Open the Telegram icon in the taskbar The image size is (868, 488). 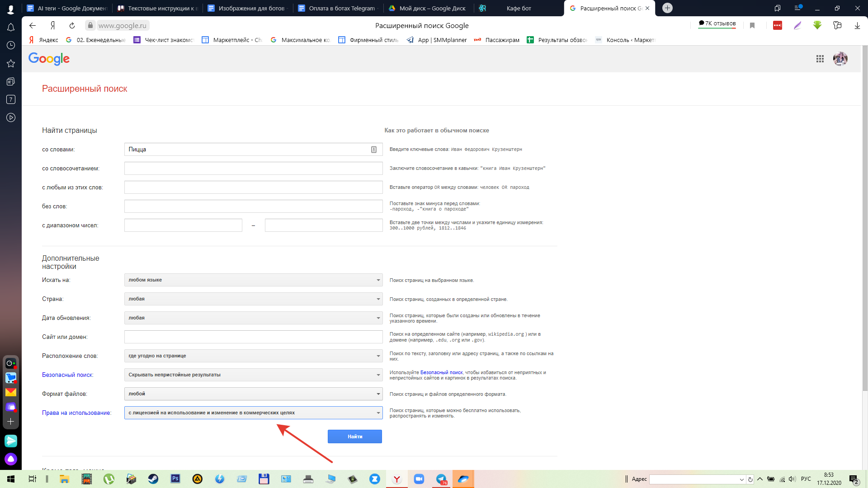tap(441, 479)
